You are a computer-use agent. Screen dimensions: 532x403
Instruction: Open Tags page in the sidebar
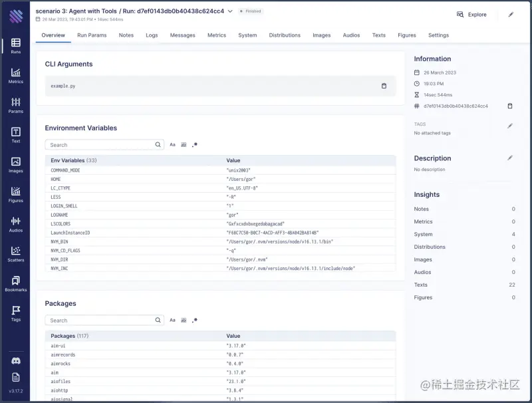pyautogui.click(x=15, y=314)
